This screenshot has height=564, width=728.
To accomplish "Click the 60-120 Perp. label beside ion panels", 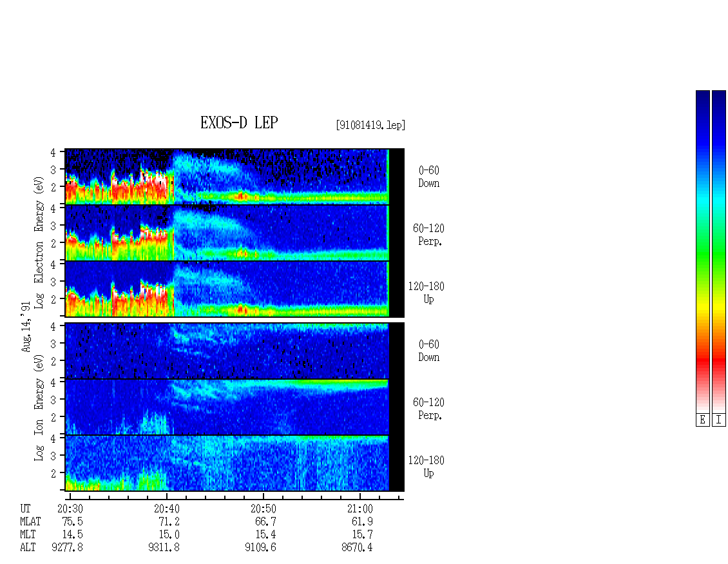I will 428,409.
